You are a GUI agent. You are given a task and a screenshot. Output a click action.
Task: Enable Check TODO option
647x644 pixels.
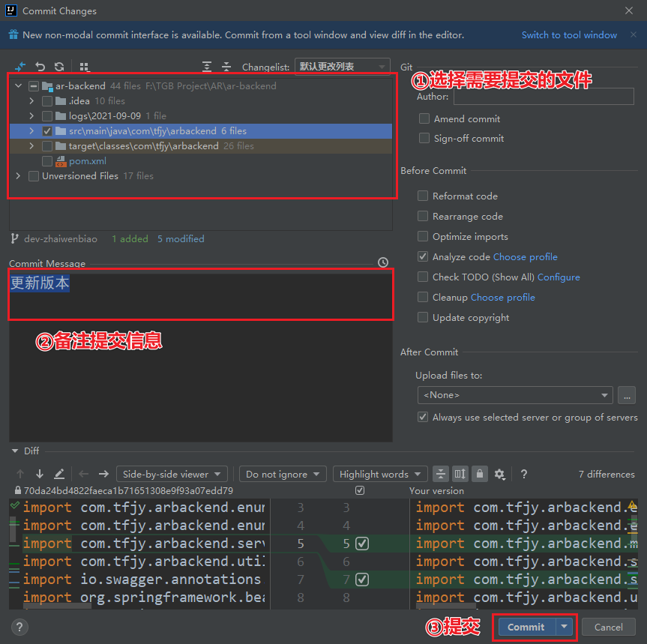pyautogui.click(x=423, y=277)
